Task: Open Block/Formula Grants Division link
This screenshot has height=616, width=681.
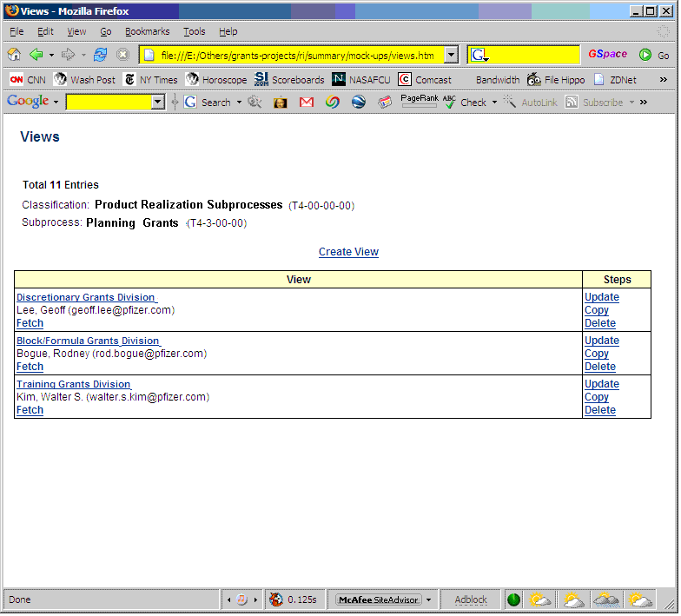Action: tap(89, 341)
